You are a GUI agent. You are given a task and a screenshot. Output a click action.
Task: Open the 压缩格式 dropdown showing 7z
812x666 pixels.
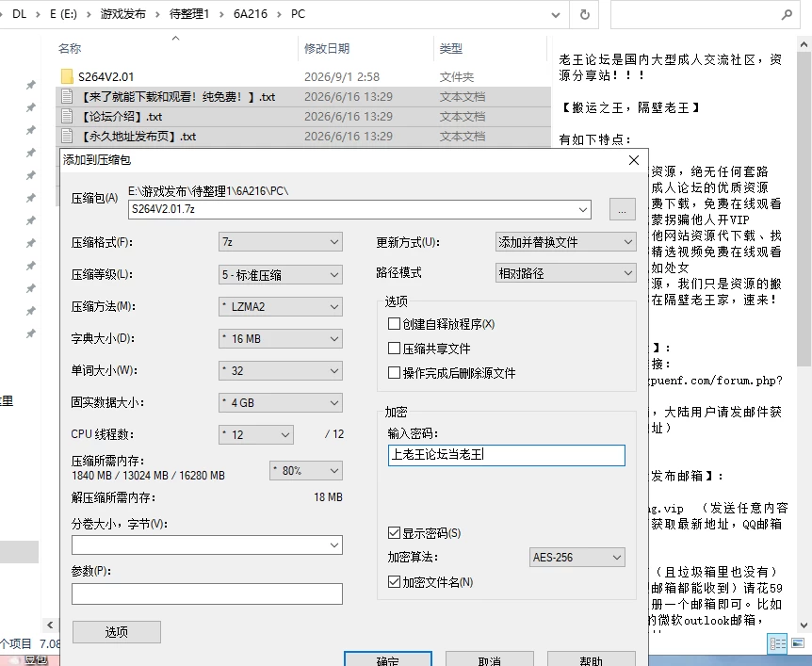click(280, 242)
